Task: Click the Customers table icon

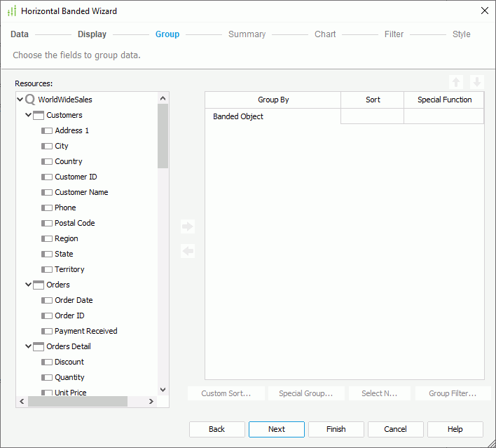Action: pos(39,115)
